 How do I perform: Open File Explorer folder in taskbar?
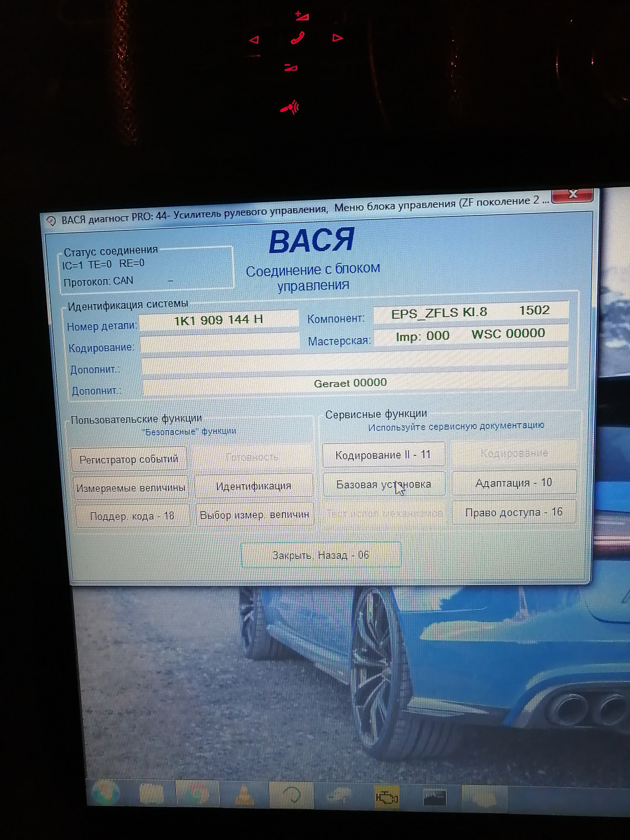pos(151,794)
